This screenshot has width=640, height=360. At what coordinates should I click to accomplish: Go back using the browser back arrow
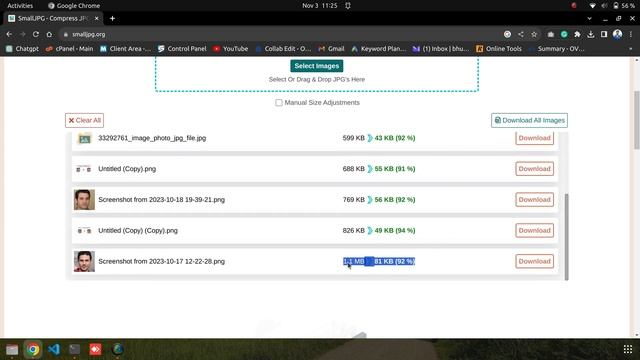[x=9, y=34]
